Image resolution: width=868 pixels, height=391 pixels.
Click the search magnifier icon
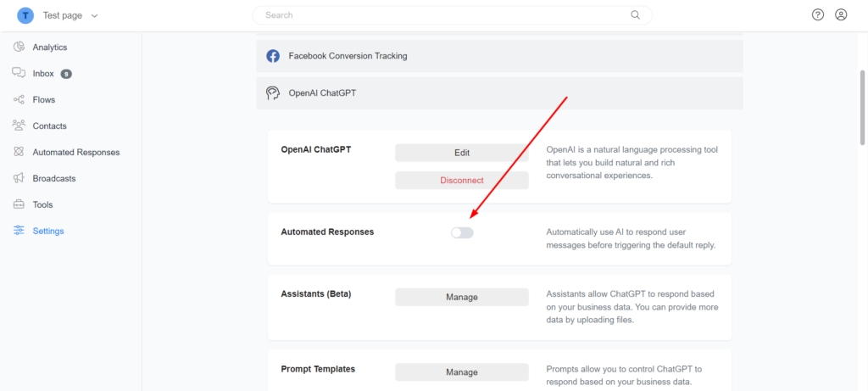click(x=636, y=15)
